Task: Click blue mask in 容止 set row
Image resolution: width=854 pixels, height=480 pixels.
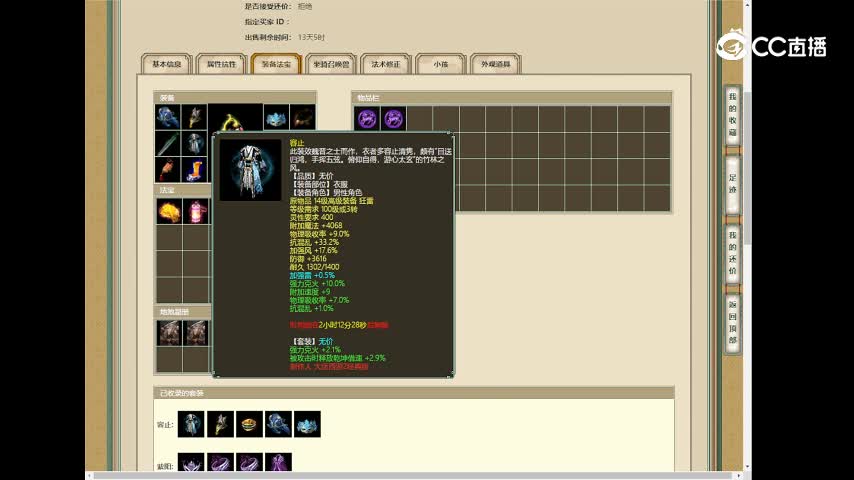Action: 307,424
